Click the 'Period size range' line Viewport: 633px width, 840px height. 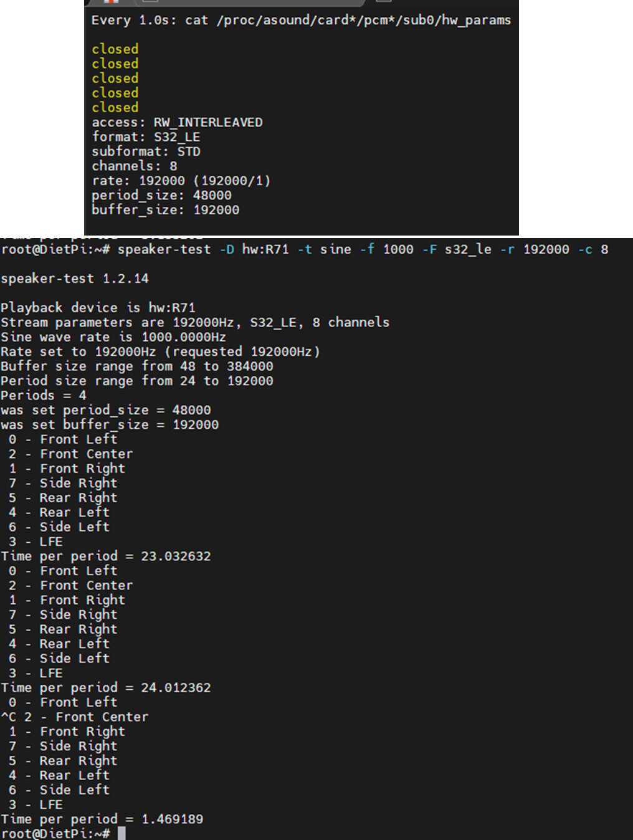[x=136, y=381]
